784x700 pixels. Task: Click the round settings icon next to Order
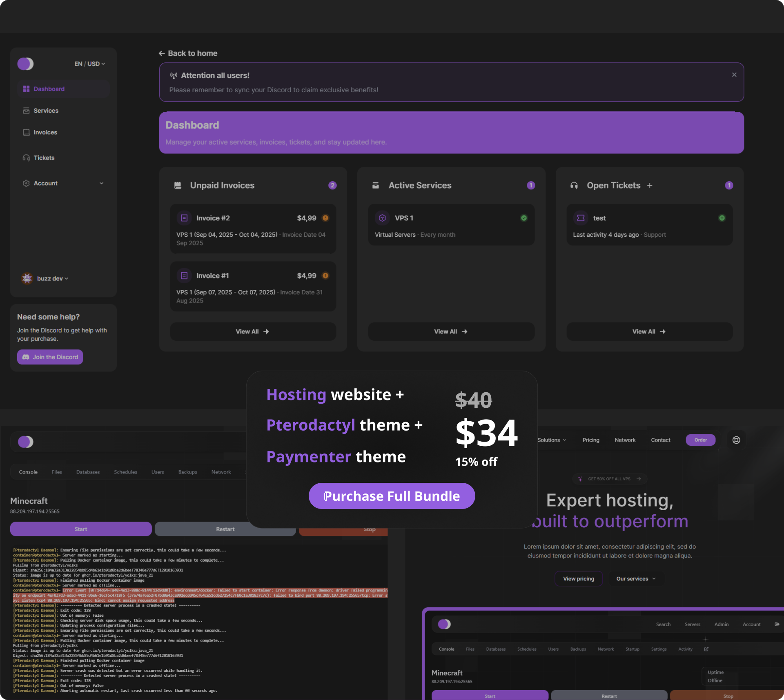tap(736, 440)
